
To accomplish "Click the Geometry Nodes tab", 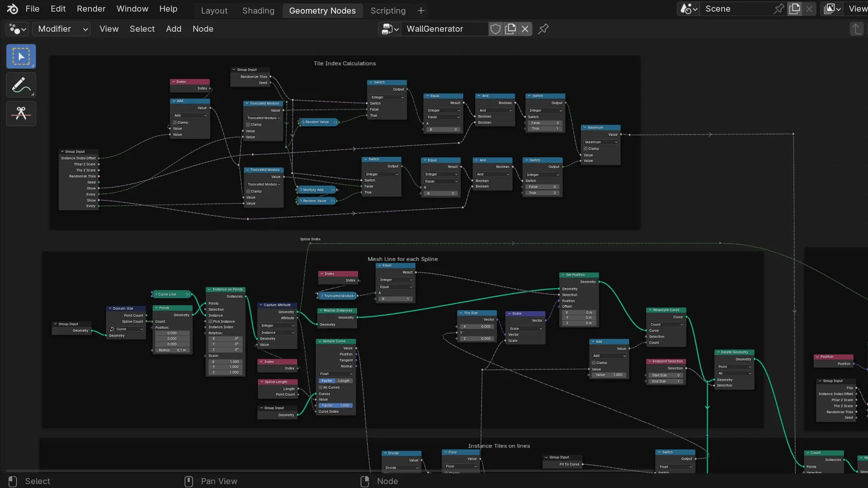I will (322, 10).
